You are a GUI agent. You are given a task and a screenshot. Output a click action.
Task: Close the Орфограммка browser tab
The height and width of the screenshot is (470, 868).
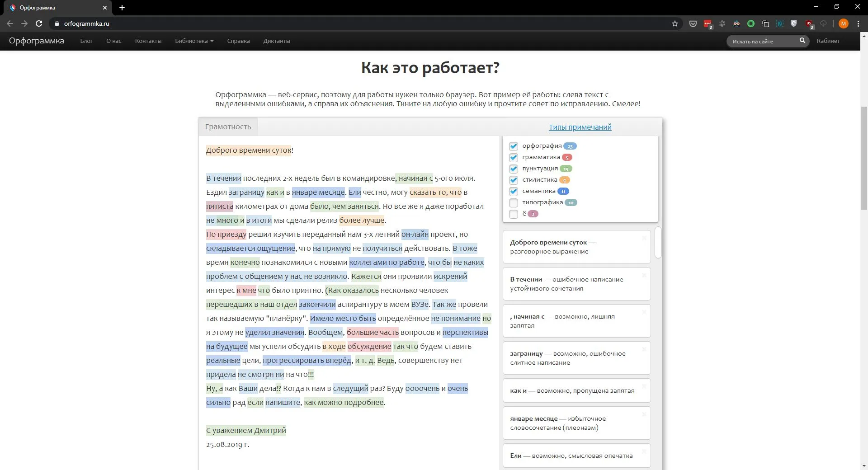click(x=105, y=8)
